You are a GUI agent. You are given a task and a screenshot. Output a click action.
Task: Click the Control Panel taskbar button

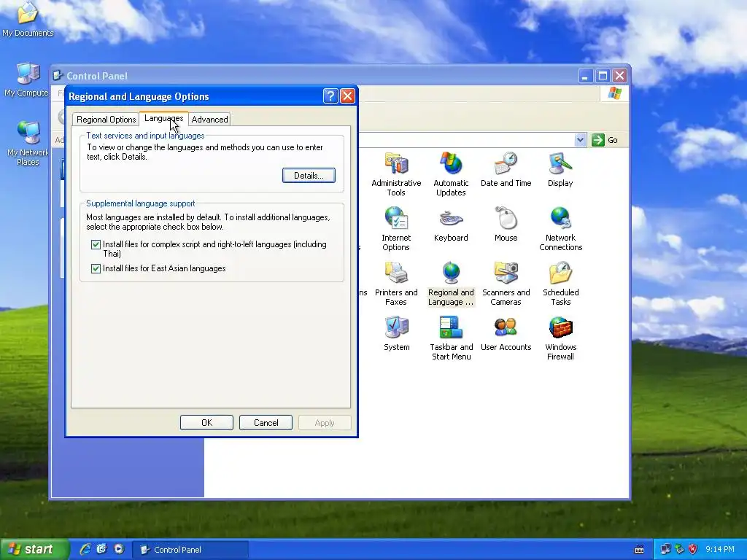[x=190, y=550]
